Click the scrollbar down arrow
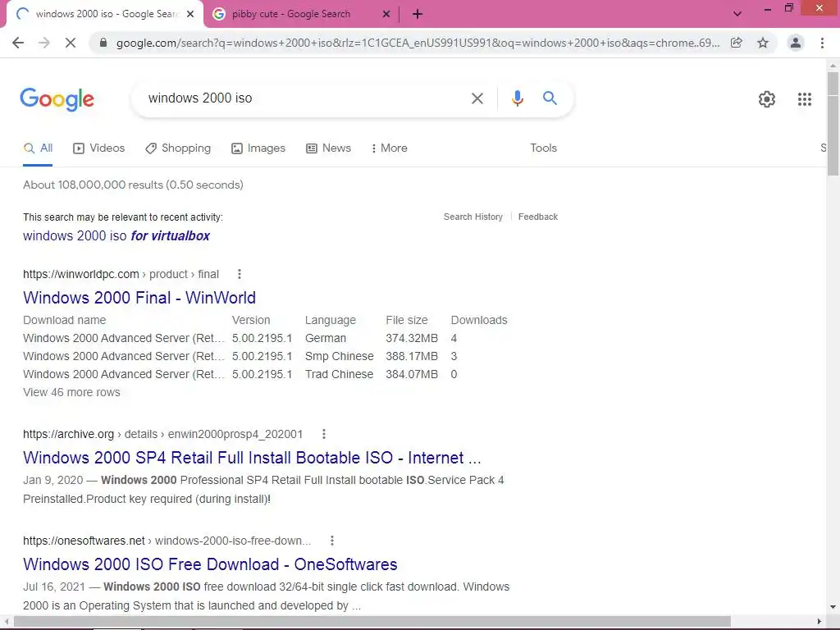Viewport: 840px width, 630px height. point(833,607)
